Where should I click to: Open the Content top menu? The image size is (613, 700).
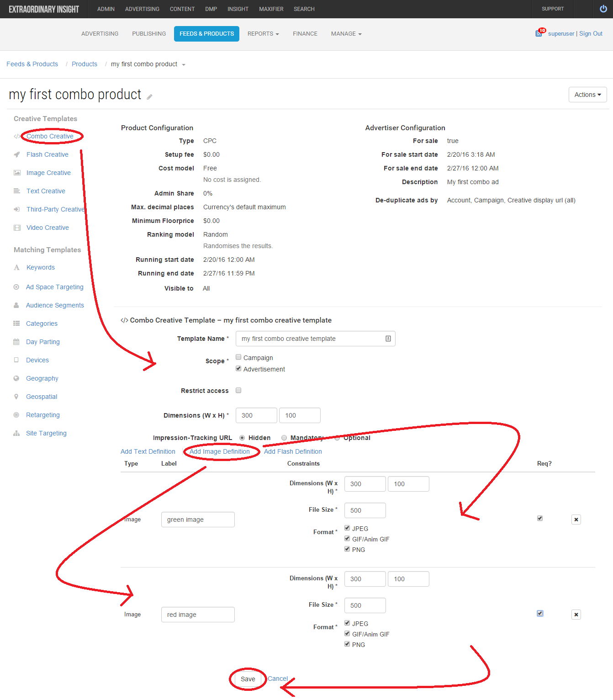[182, 9]
